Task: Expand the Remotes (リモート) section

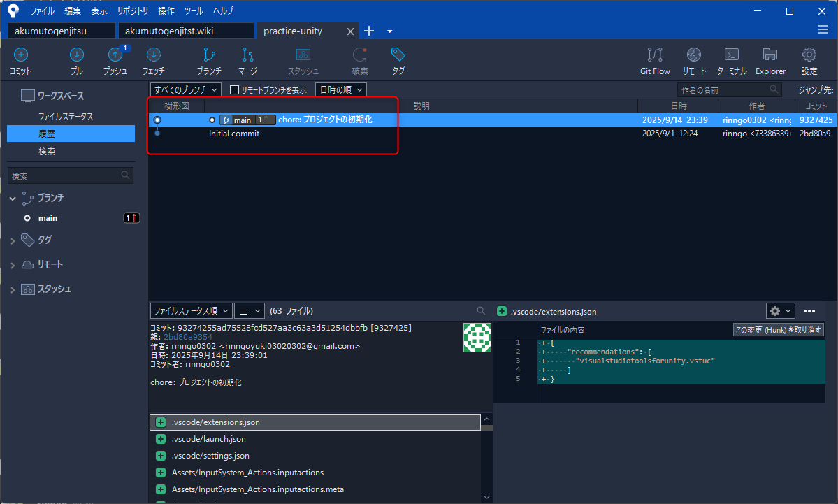Action: 13,265
